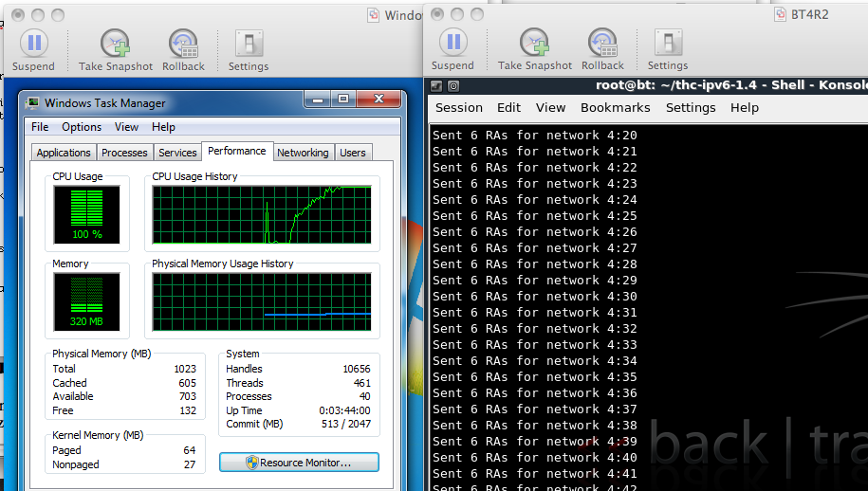
Task: Rollback the Windows VM
Action: tap(183, 49)
